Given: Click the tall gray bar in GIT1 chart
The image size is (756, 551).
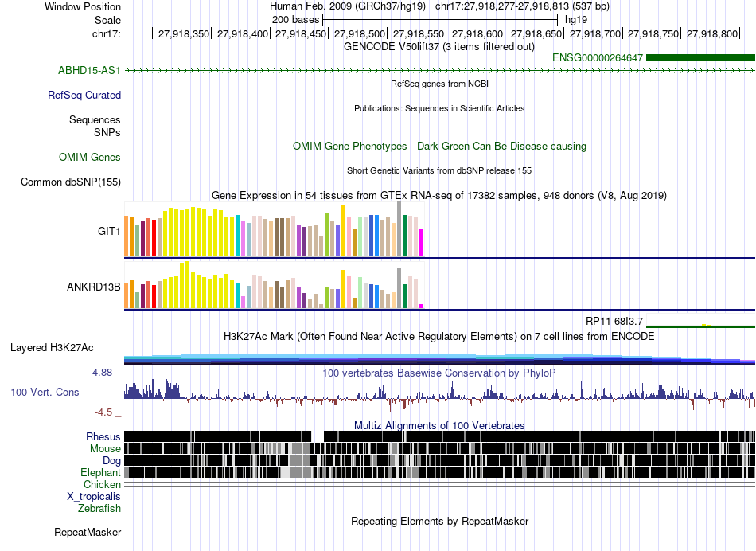Looking at the screenshot, I should [x=399, y=229].
